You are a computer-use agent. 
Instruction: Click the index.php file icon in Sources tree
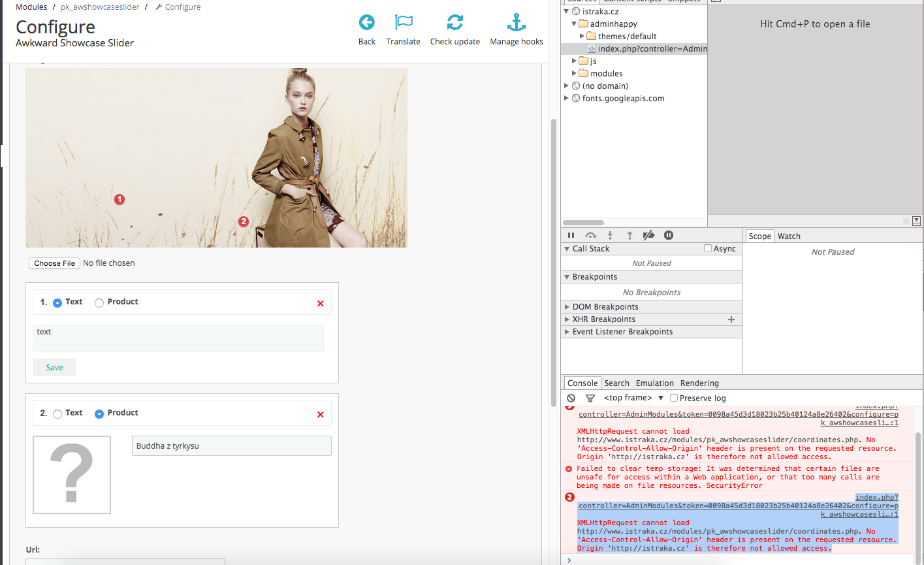pyautogui.click(x=592, y=48)
